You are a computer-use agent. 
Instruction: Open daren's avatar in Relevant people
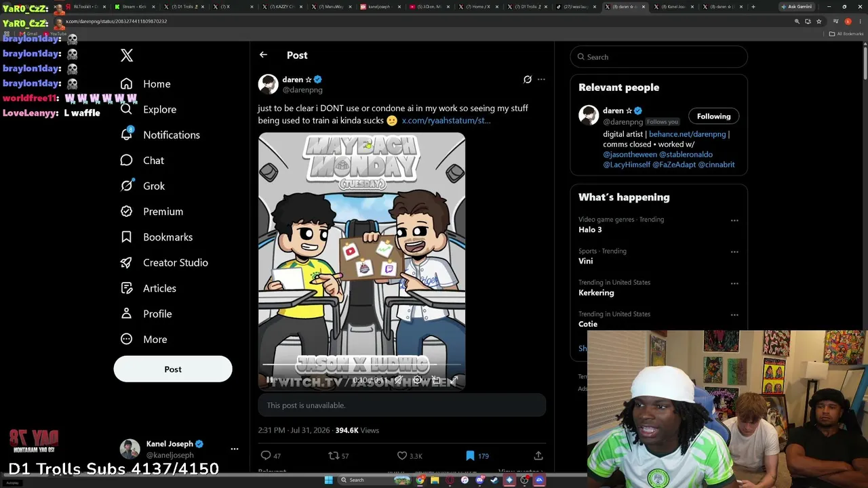(x=589, y=115)
